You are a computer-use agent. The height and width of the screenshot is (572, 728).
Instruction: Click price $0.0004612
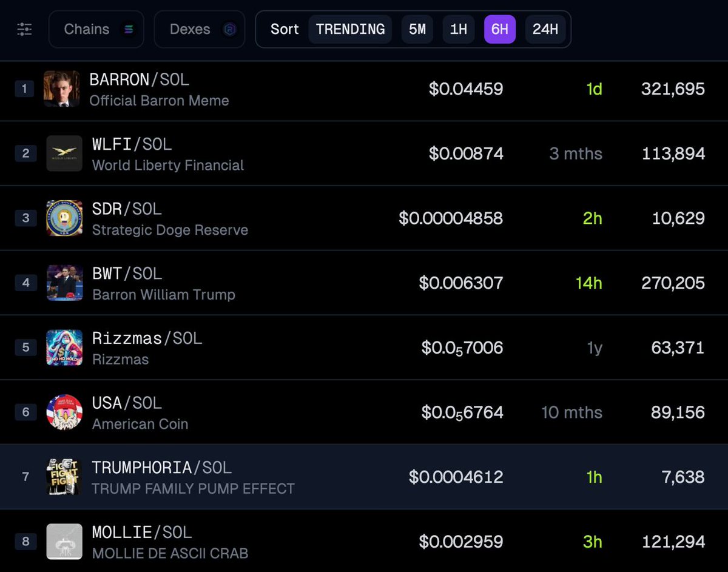(x=456, y=477)
